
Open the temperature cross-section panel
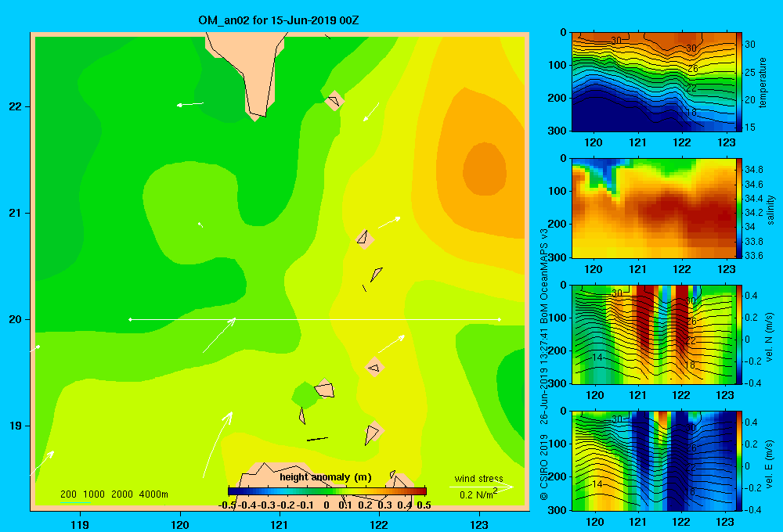(x=654, y=82)
